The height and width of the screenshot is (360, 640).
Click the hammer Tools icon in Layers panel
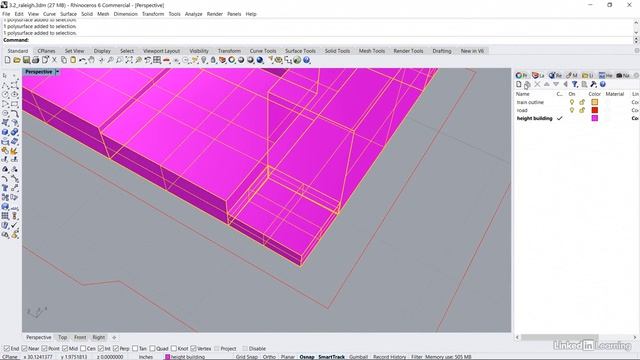(x=593, y=84)
